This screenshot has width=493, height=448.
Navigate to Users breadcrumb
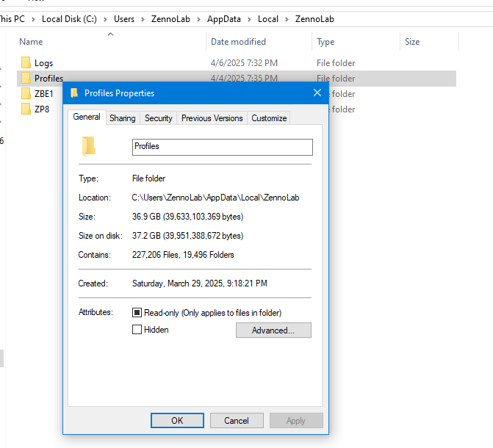click(x=124, y=19)
